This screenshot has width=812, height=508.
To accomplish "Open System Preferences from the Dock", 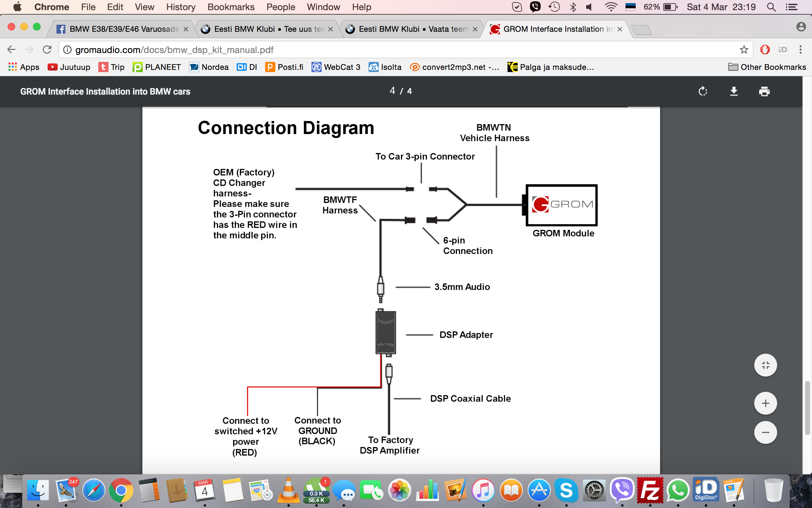I will click(594, 491).
